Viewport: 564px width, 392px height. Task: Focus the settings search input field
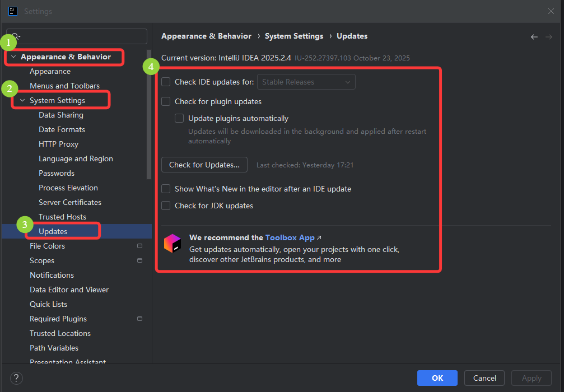tap(77, 36)
